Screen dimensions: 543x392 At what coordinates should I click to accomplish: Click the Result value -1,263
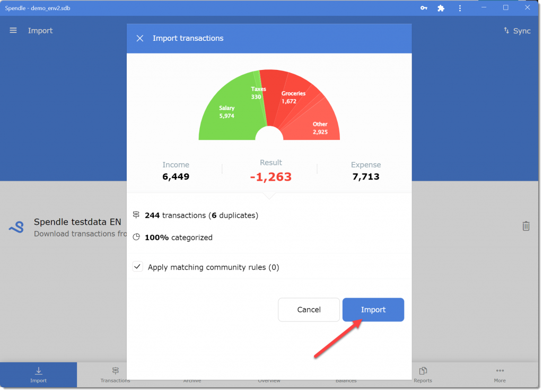pos(271,177)
